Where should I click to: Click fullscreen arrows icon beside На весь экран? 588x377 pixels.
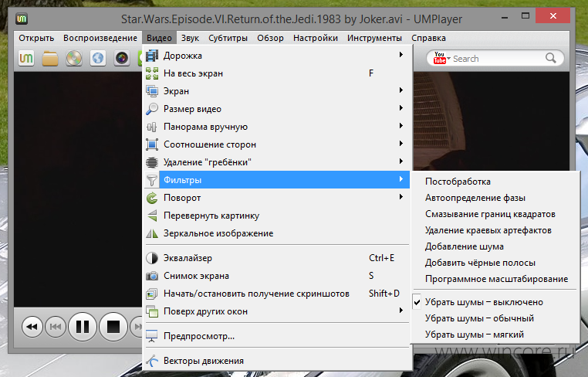[152, 73]
